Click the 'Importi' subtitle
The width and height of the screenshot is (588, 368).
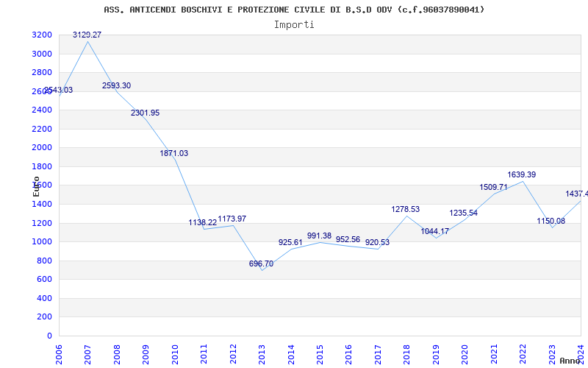pyautogui.click(x=294, y=25)
